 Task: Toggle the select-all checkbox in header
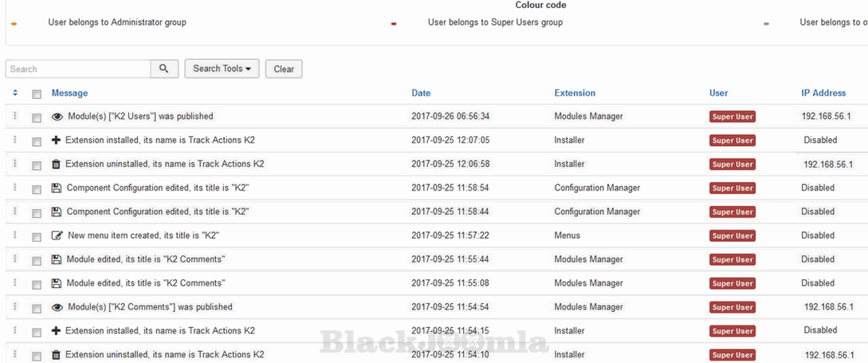37,94
